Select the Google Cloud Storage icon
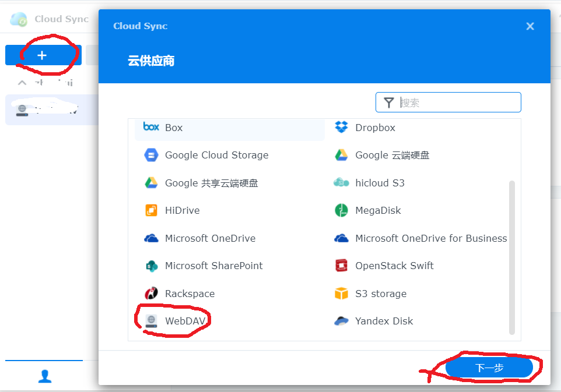The width and height of the screenshot is (561, 392). pyautogui.click(x=150, y=155)
